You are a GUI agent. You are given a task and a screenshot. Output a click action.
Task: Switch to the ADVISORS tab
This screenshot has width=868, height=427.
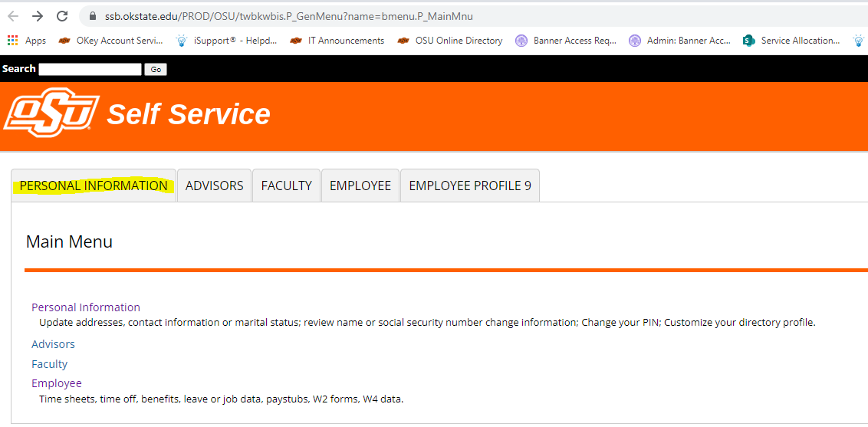[x=214, y=186]
